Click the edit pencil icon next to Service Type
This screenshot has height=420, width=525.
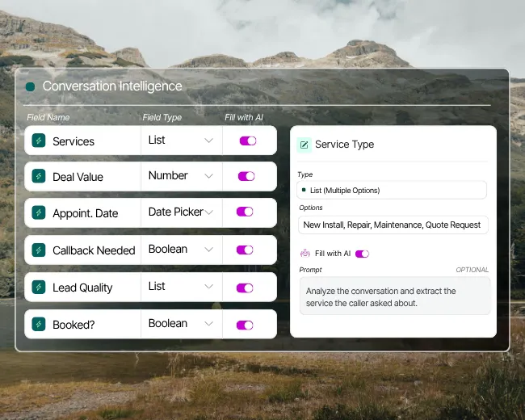[x=304, y=145]
